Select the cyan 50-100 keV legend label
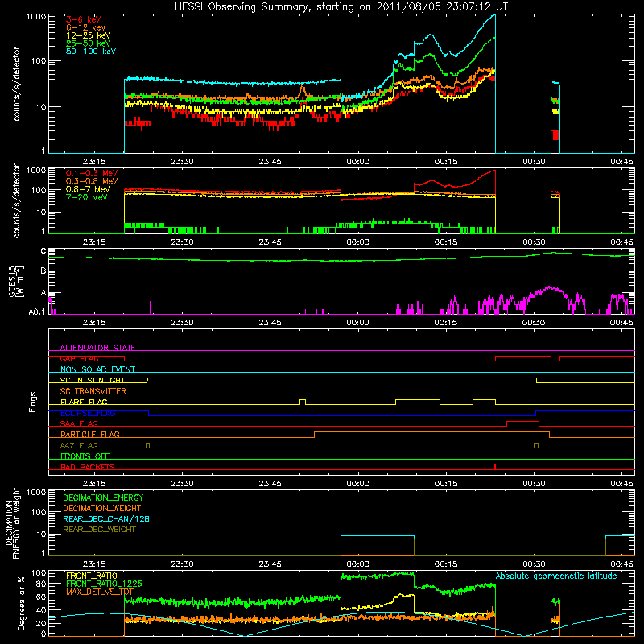The height and width of the screenshot is (644, 644). 91,52
